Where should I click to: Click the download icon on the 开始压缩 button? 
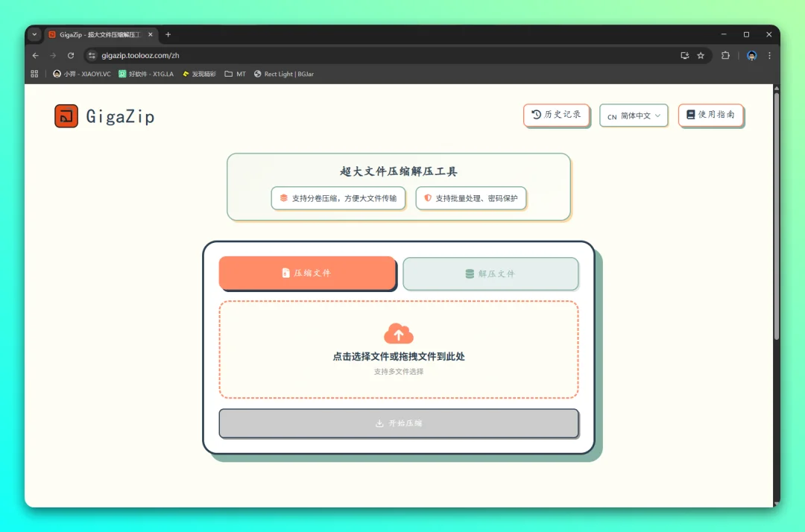pyautogui.click(x=379, y=423)
